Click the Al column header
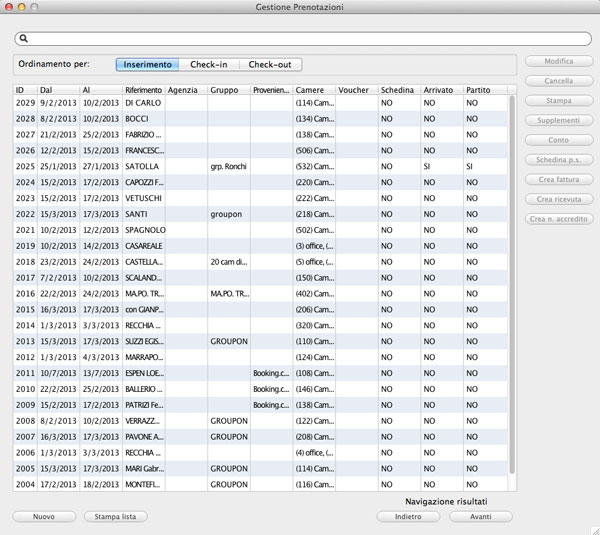This screenshot has height=535, width=600. click(x=101, y=90)
